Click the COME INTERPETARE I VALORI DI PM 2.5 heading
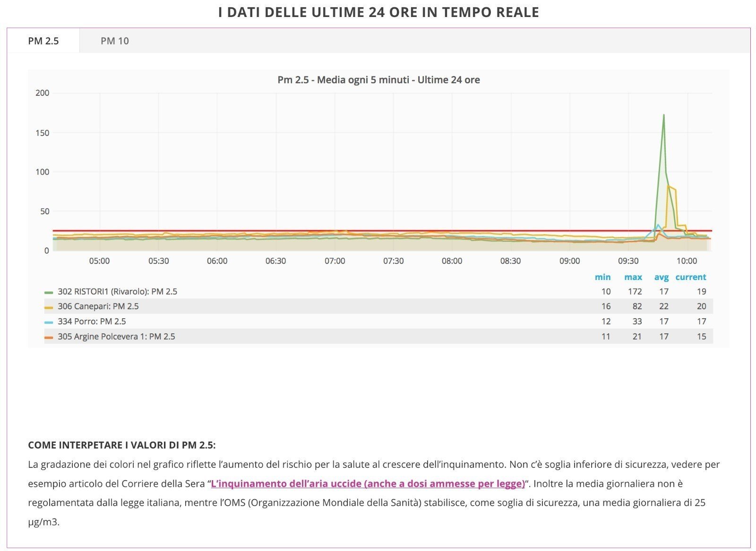 [122, 445]
